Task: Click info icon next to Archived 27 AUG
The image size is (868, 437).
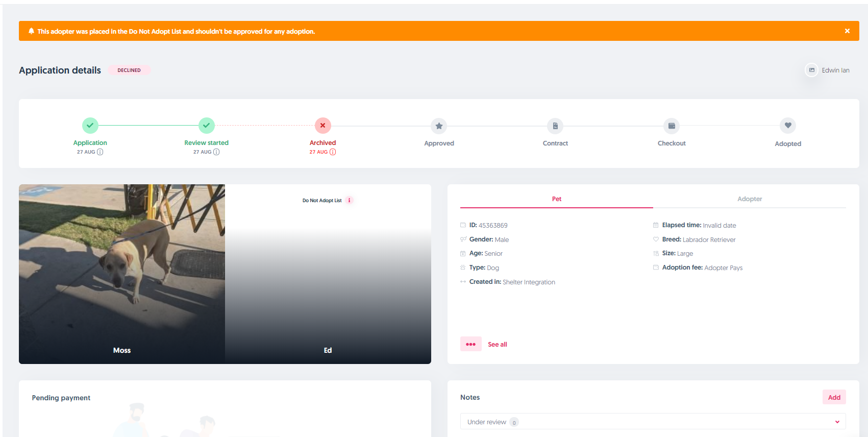Action: [333, 152]
